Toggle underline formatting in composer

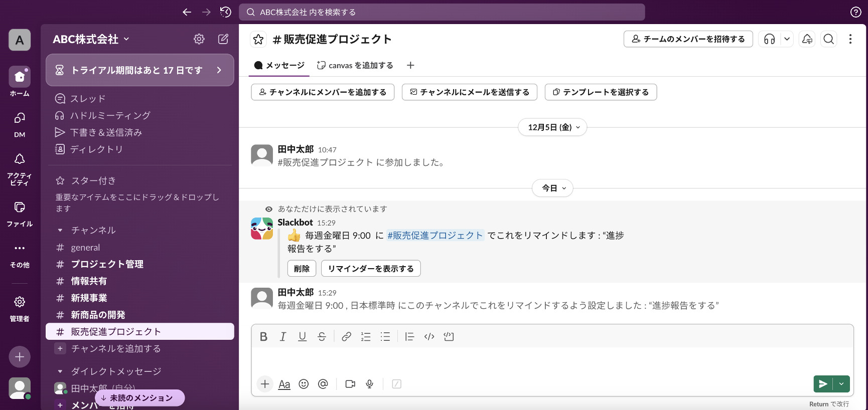(x=302, y=337)
